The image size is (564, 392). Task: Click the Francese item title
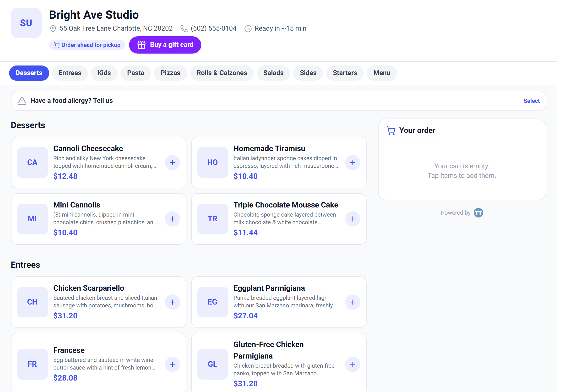tap(69, 350)
